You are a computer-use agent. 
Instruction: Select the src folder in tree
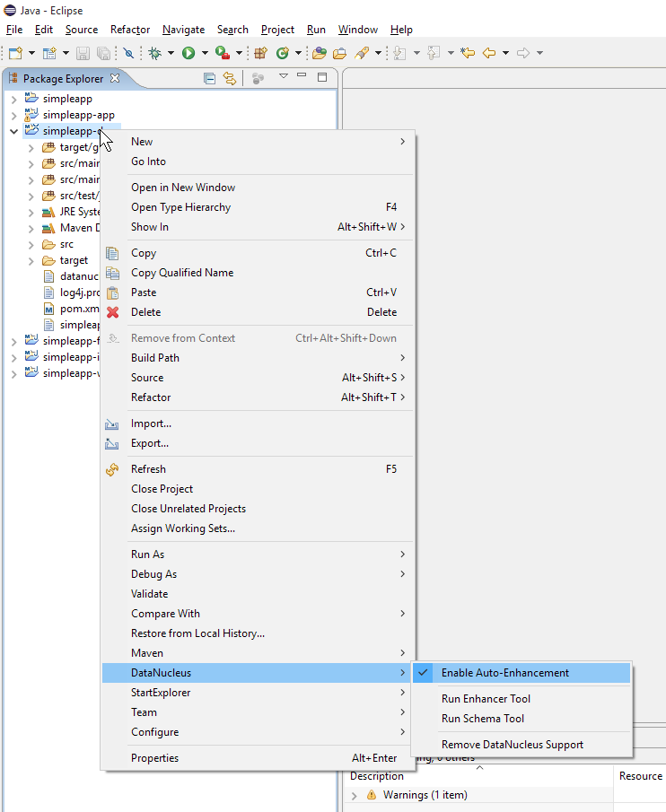pos(66,244)
